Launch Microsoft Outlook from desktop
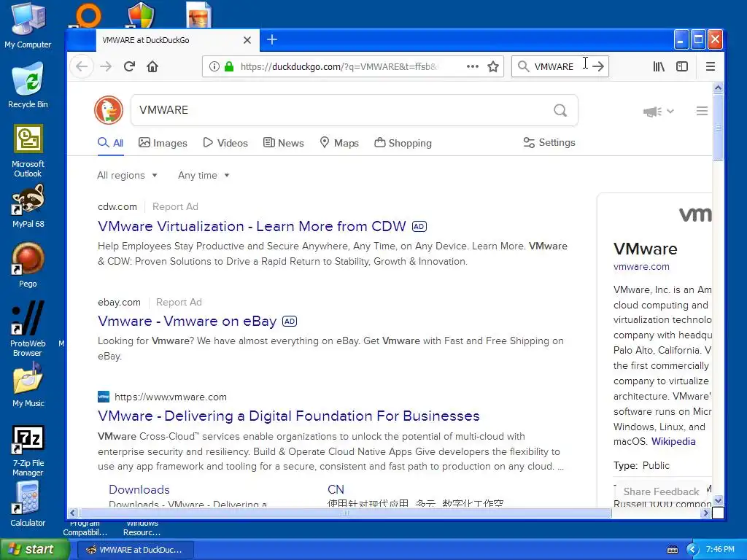The width and height of the screenshot is (747, 560). tap(28, 151)
